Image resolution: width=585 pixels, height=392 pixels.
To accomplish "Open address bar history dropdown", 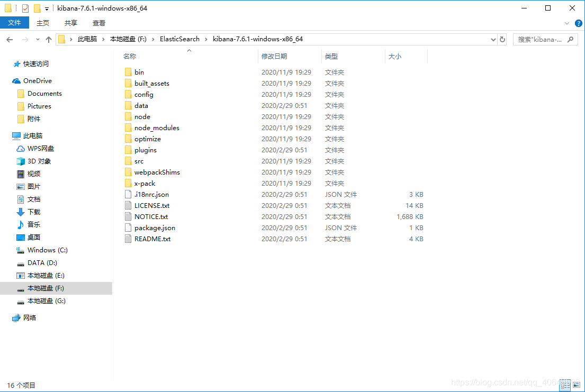I will [493, 39].
